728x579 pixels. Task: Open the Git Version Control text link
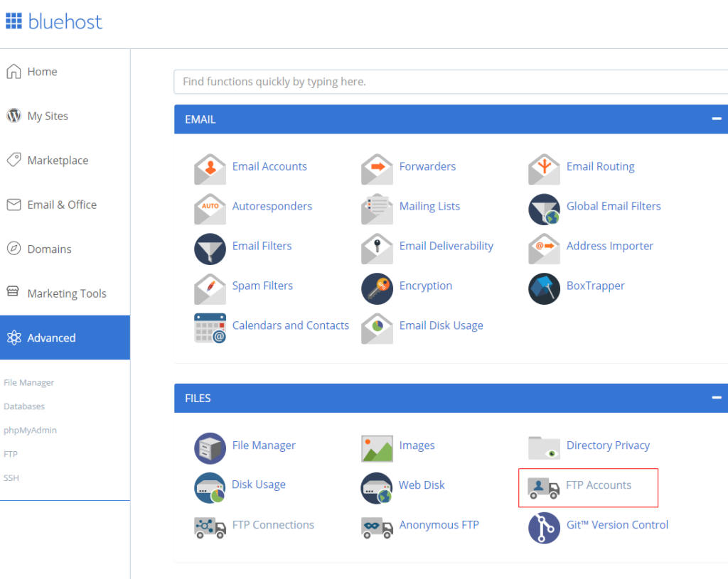pyautogui.click(x=617, y=525)
